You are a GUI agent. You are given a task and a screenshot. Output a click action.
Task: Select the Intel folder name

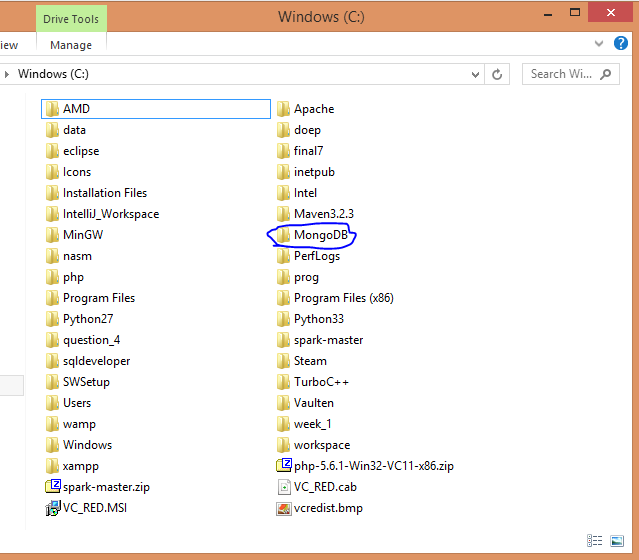point(305,193)
